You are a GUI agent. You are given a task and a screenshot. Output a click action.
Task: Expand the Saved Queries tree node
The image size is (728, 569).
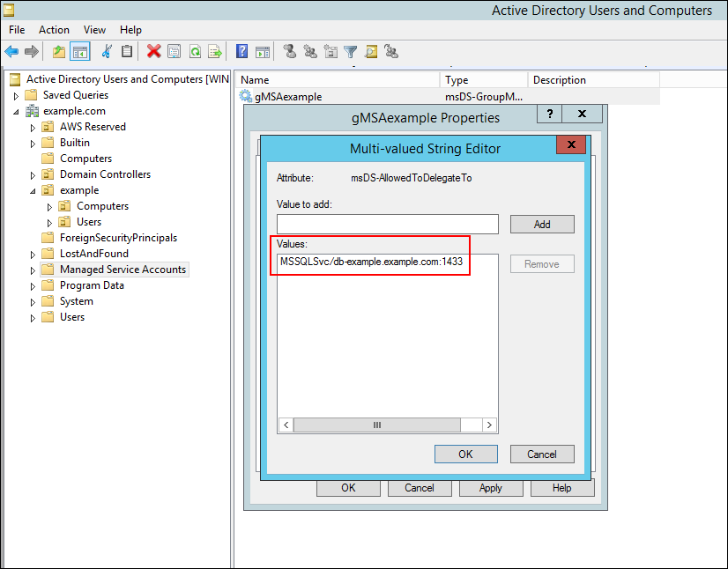click(15, 94)
